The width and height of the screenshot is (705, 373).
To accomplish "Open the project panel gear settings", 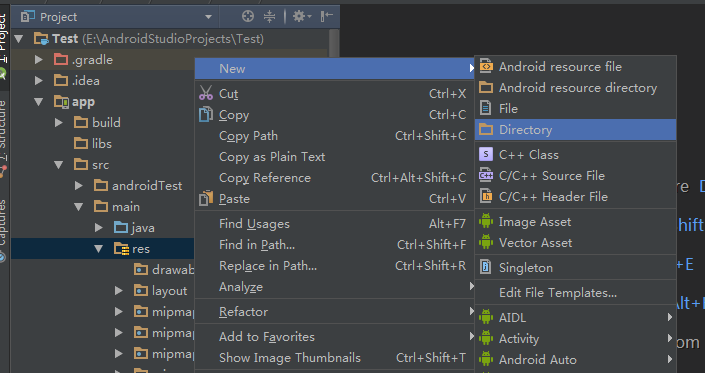I will click(302, 17).
